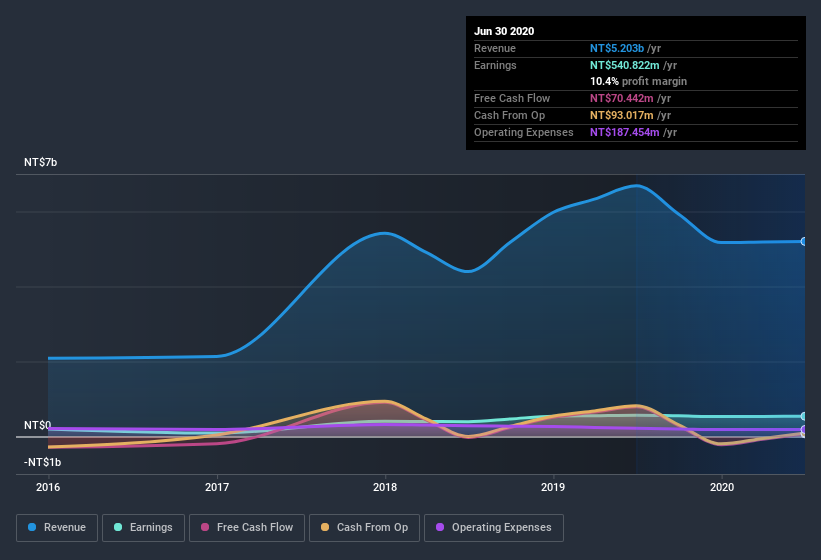Click the Revenue value NT$5.203b in tooltip
This screenshot has width=821, height=560.
coord(617,48)
